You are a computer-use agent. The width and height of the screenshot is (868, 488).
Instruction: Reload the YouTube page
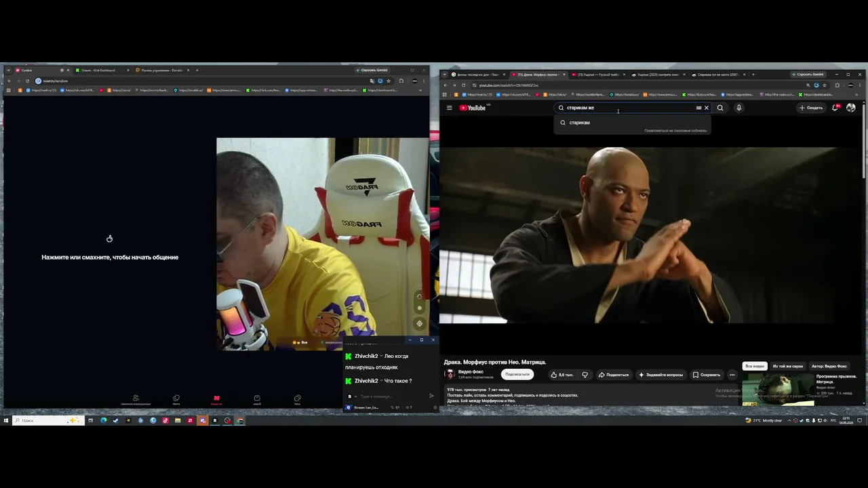click(464, 85)
